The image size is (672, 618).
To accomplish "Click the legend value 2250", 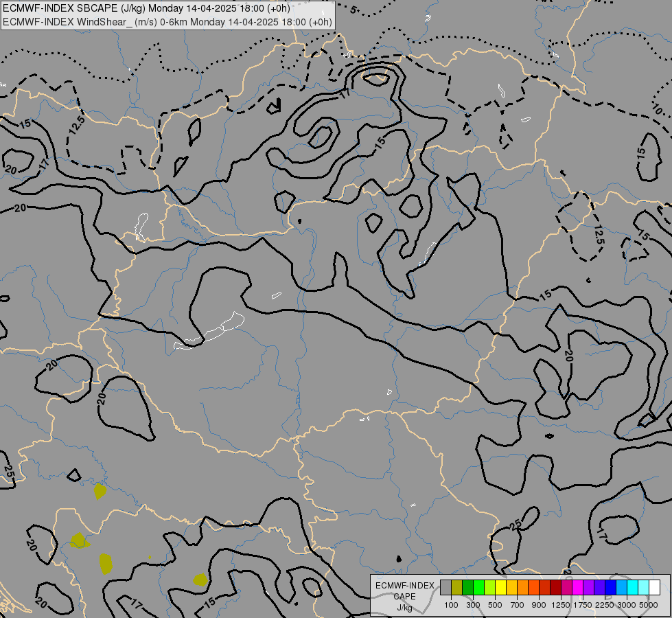I will tap(605, 605).
